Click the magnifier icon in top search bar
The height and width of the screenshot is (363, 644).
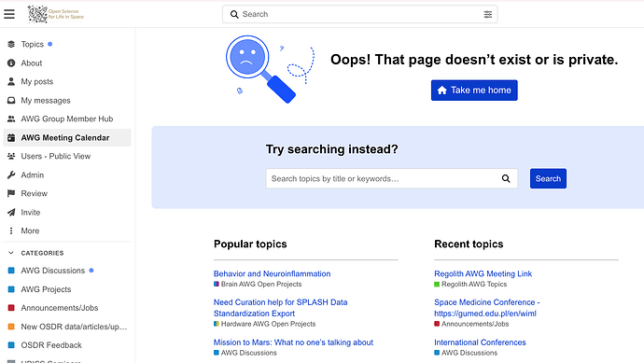pyautogui.click(x=234, y=14)
